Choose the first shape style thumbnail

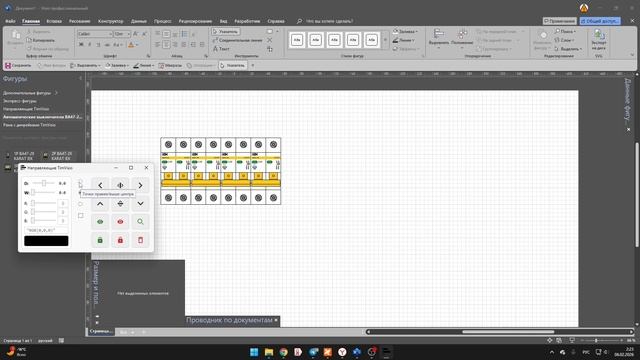coord(297,40)
